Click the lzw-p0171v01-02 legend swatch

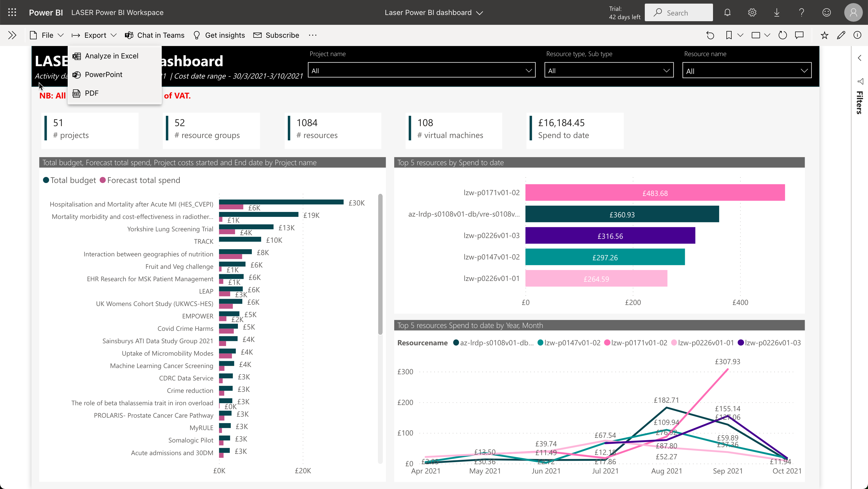coord(607,343)
